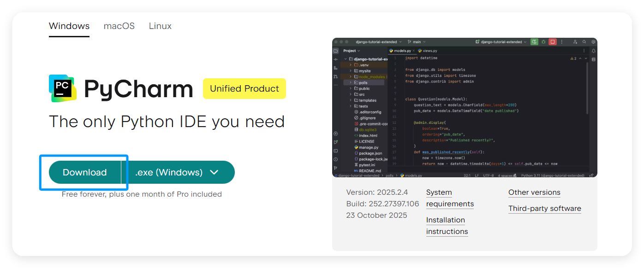The width and height of the screenshot is (644, 268).
Task: Select the views.py editor tab
Action: 429,51
